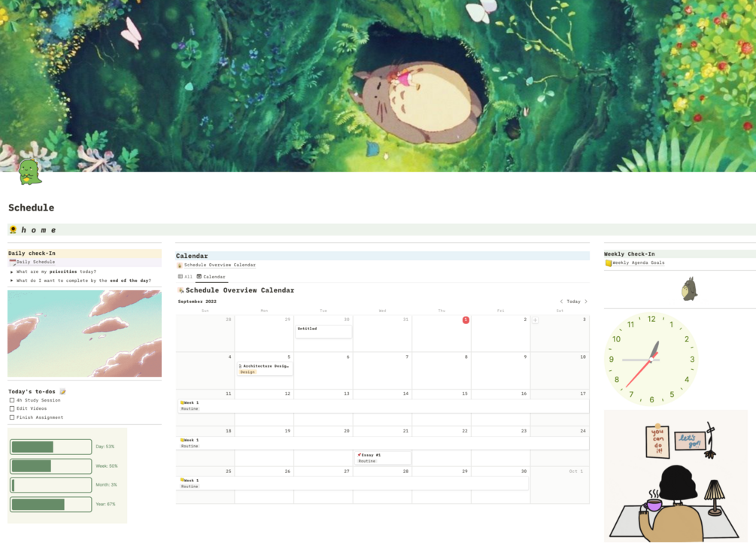
Task: Click the date number 15 in the calendar
Action: coord(465,394)
